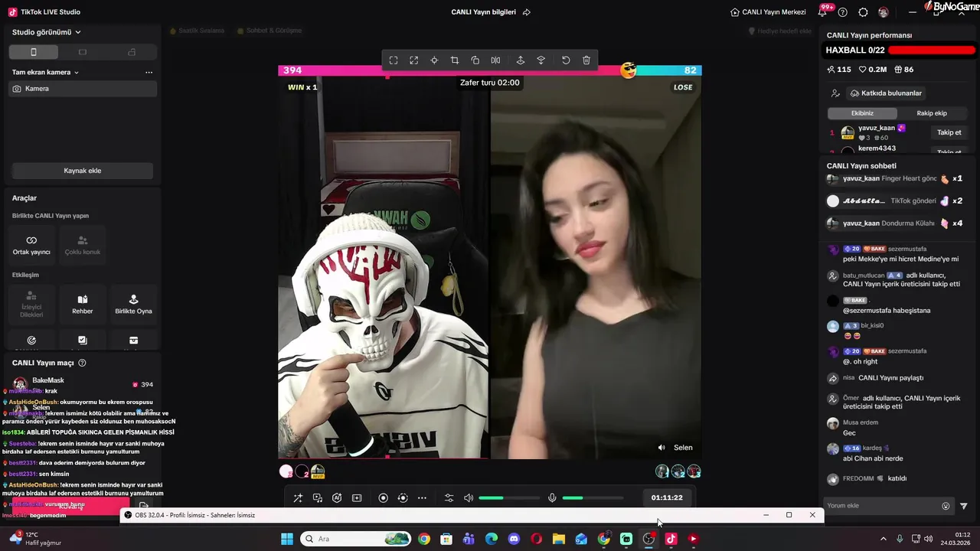980x551 pixels.
Task: Switch to the Rakip ekip tab
Action: [x=932, y=113]
